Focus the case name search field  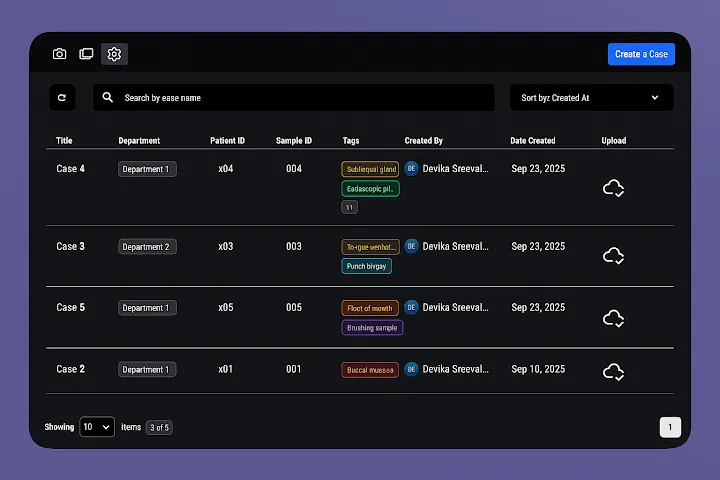pos(294,97)
